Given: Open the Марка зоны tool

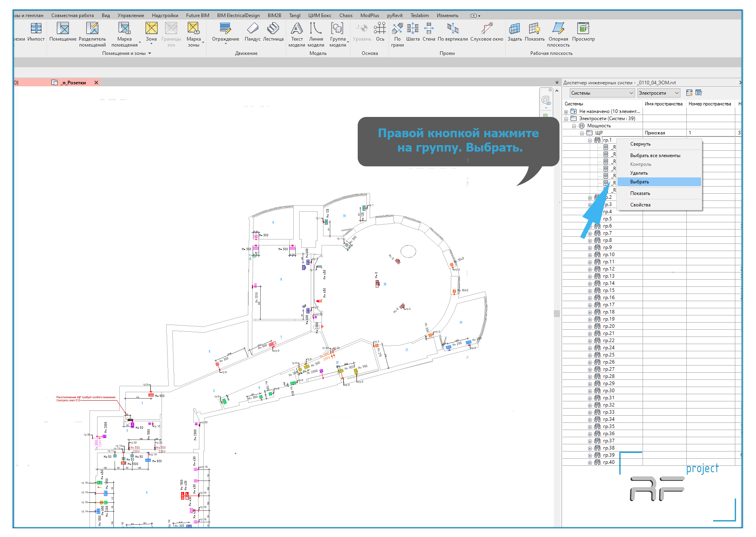Looking at the screenshot, I should (194, 35).
